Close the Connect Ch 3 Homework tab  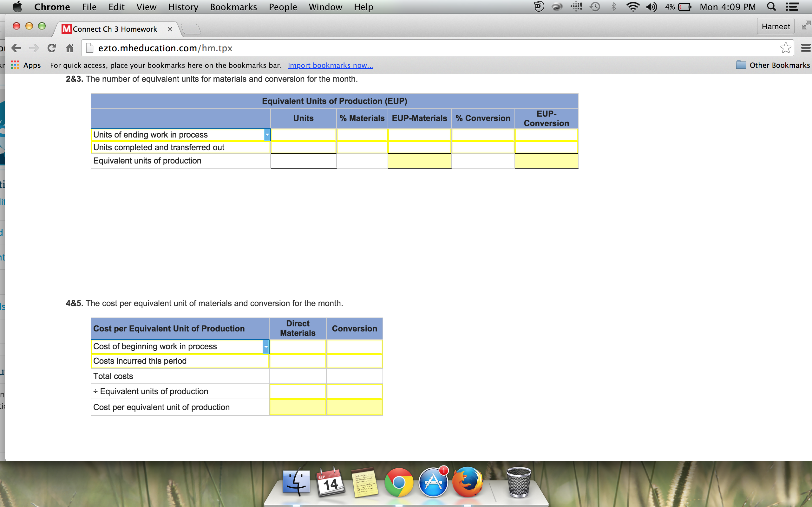[170, 29]
